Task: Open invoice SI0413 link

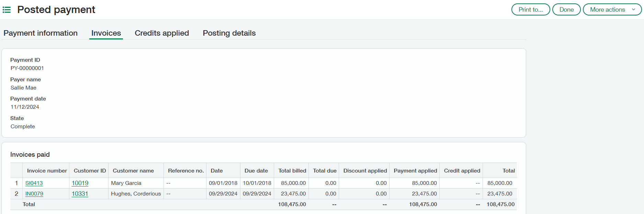Action: click(x=34, y=183)
